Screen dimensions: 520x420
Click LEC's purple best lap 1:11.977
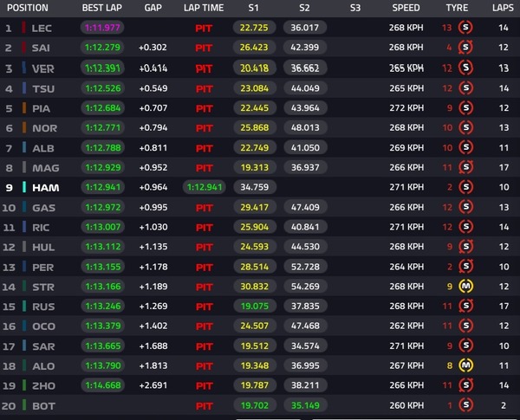point(102,28)
